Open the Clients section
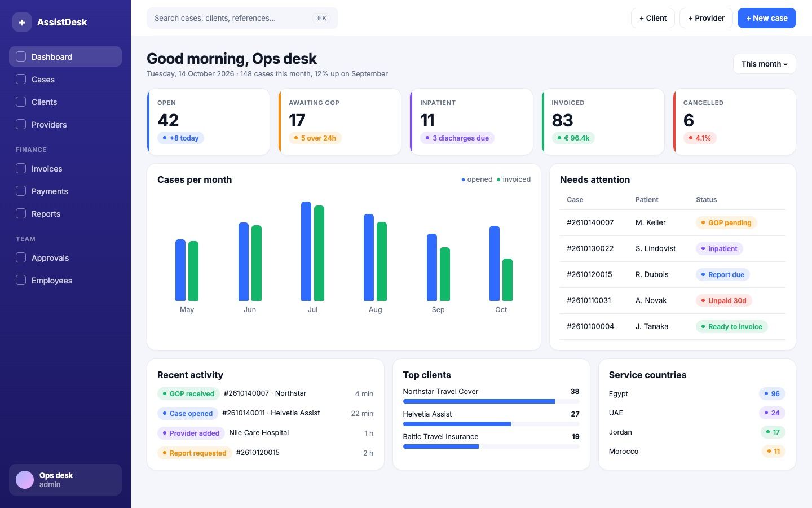The image size is (812, 508). coord(65,102)
